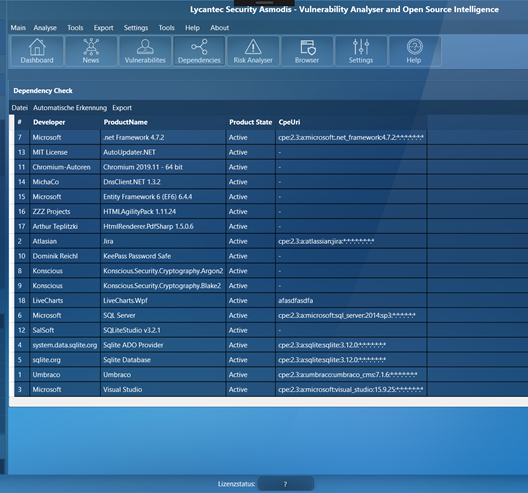The height and width of the screenshot is (493, 528).
Task: Click the net_framework 4.7.2 CPE cell
Action: (x=351, y=137)
